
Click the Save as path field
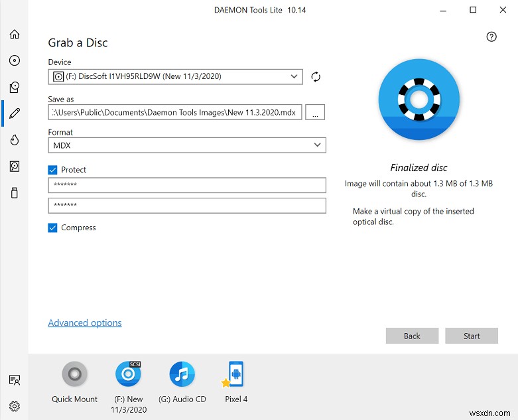point(175,112)
